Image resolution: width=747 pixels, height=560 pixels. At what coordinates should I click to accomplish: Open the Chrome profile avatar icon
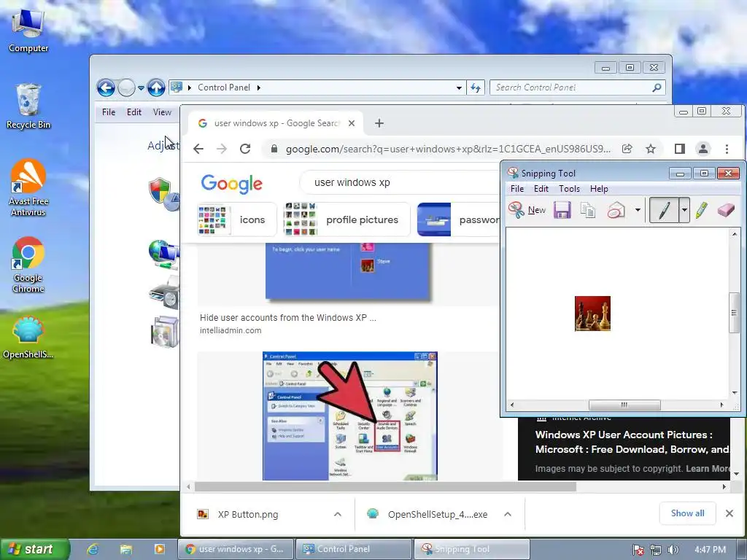(703, 149)
